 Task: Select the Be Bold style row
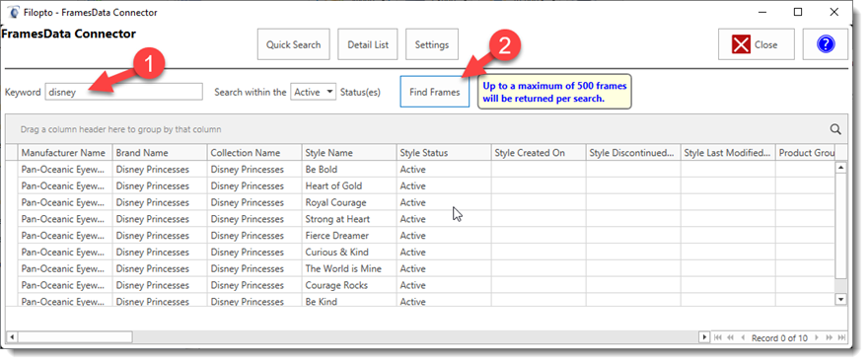click(426, 169)
